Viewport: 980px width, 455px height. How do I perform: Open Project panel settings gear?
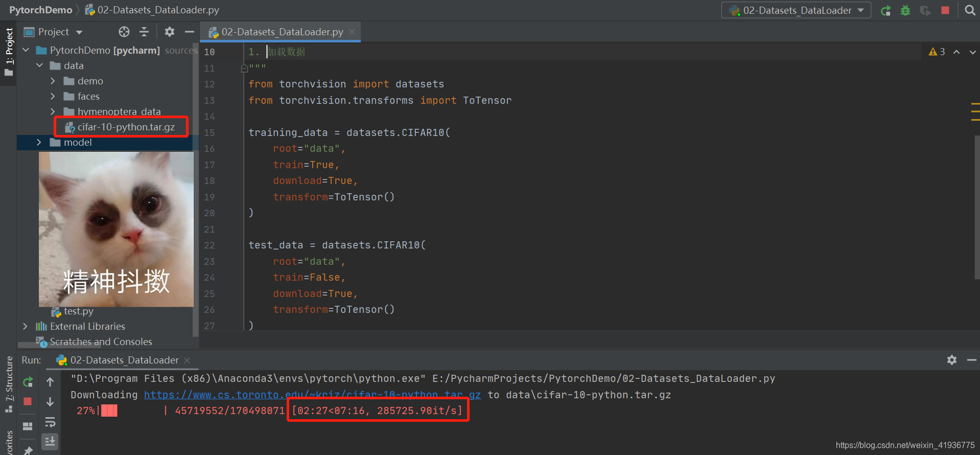coord(170,32)
